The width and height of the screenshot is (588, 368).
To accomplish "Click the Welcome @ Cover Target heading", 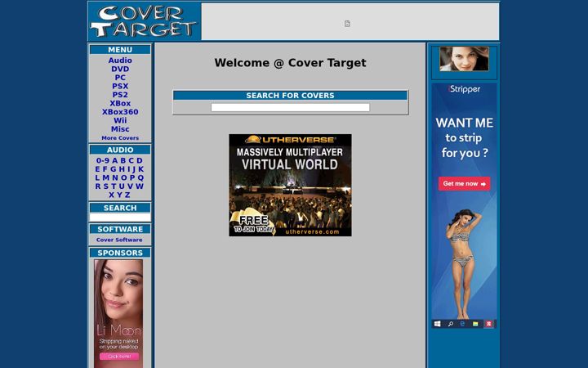I will tap(290, 63).
